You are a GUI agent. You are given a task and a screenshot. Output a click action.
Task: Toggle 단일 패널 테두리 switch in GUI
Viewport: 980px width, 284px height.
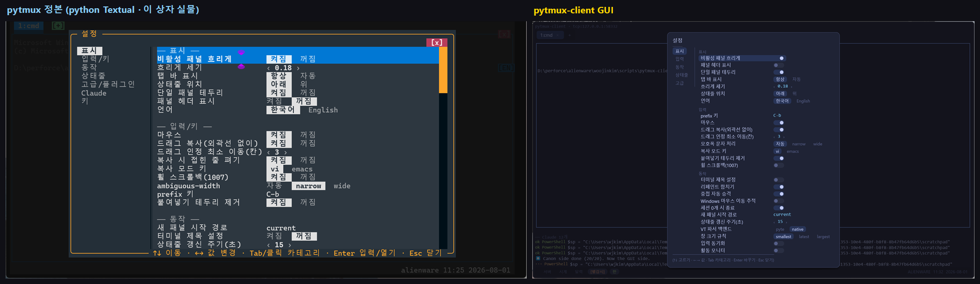click(x=779, y=72)
